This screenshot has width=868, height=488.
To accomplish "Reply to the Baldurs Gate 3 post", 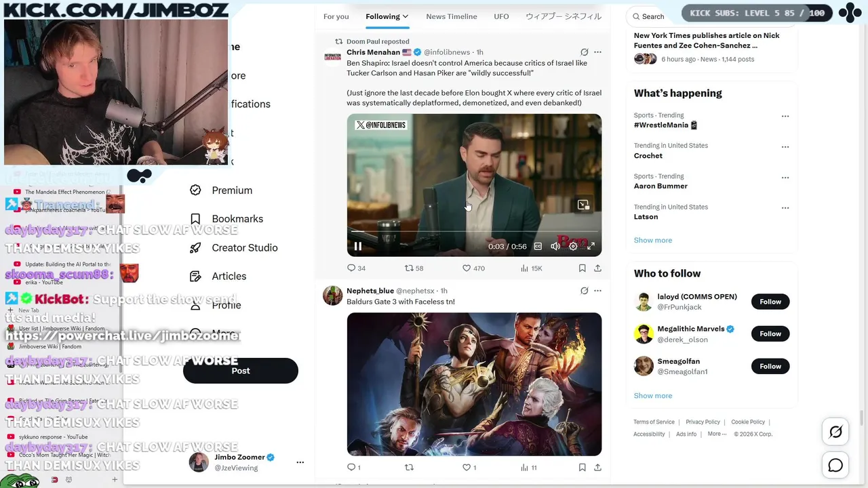I will (x=353, y=467).
